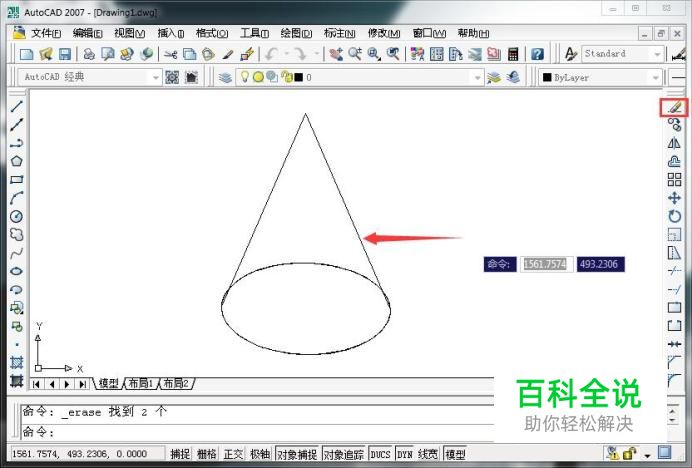Toggle DUCS dynamic UCS
This screenshot has height=468, width=692.
coord(380,454)
